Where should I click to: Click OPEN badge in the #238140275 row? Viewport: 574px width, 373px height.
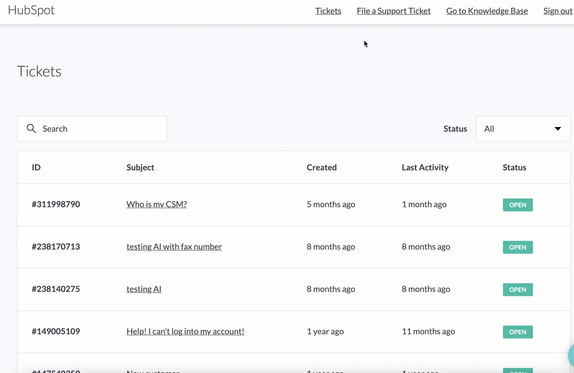pyautogui.click(x=518, y=290)
